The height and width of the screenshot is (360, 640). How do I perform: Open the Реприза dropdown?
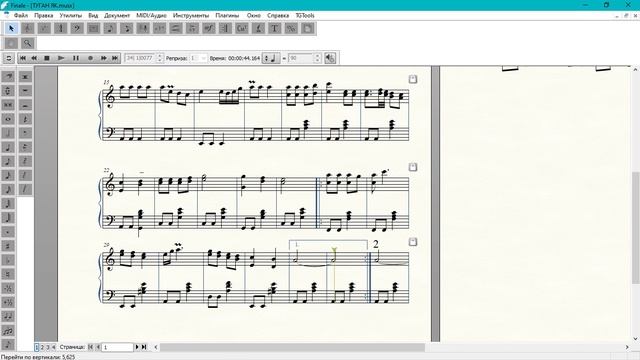(203, 58)
